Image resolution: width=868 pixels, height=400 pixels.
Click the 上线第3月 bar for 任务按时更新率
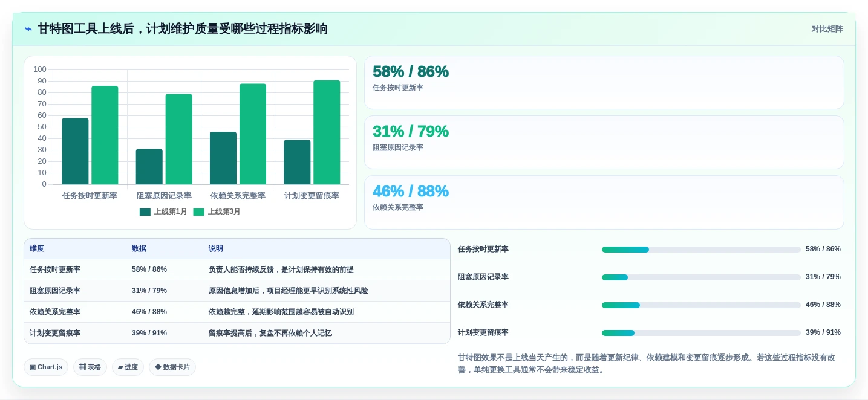(x=105, y=135)
